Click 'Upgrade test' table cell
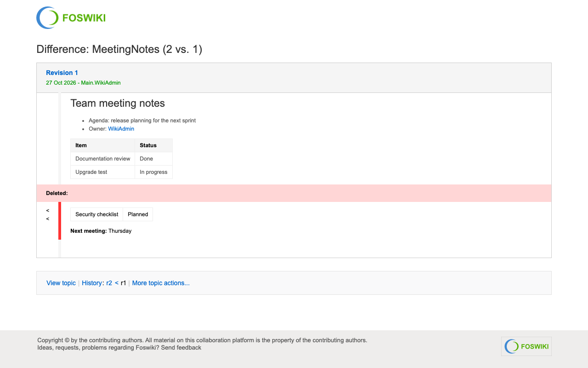This screenshot has height=368, width=588. pyautogui.click(x=102, y=172)
